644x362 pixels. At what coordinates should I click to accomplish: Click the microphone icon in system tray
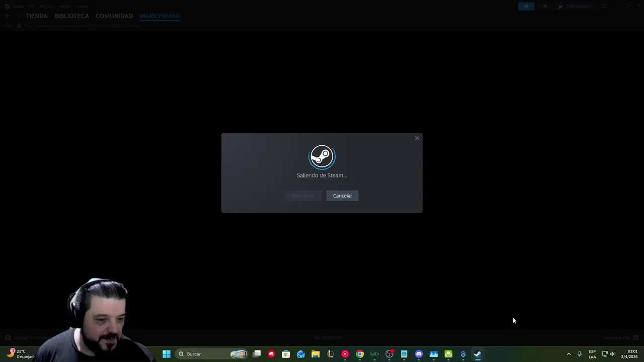pos(580,354)
